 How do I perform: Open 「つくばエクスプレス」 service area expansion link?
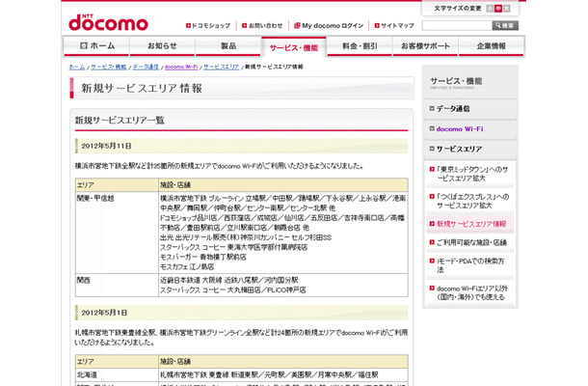pos(472,201)
